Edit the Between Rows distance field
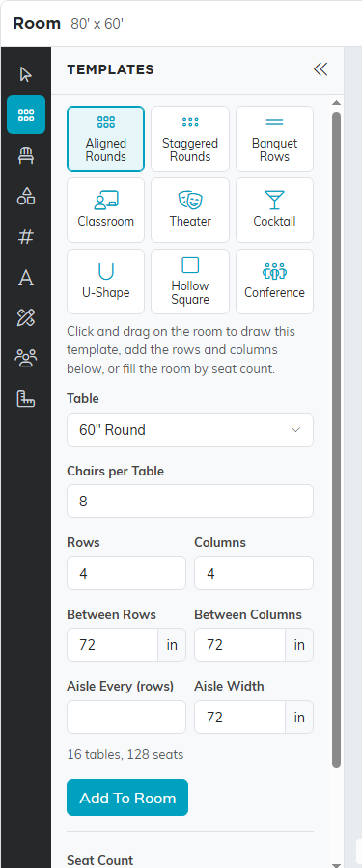Viewport: 362px width, 868px height. point(113,645)
